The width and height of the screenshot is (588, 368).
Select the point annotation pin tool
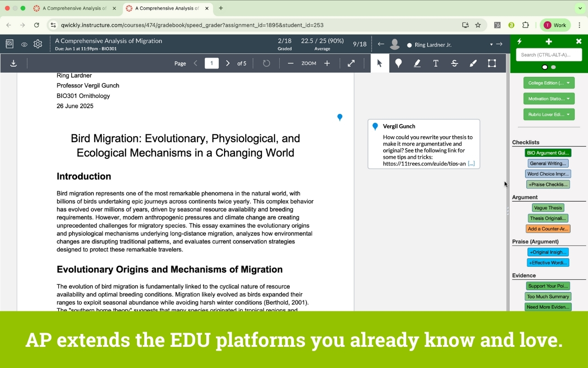398,63
